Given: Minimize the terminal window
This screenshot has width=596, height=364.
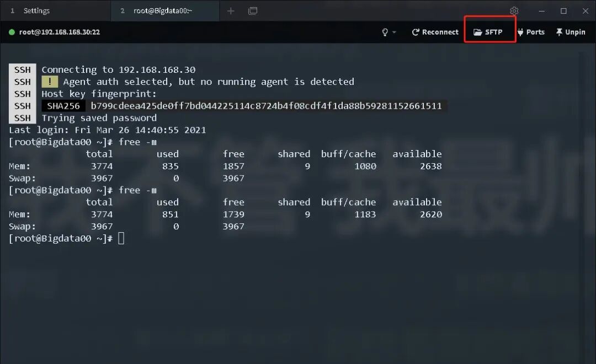Looking at the screenshot, I should (x=542, y=11).
